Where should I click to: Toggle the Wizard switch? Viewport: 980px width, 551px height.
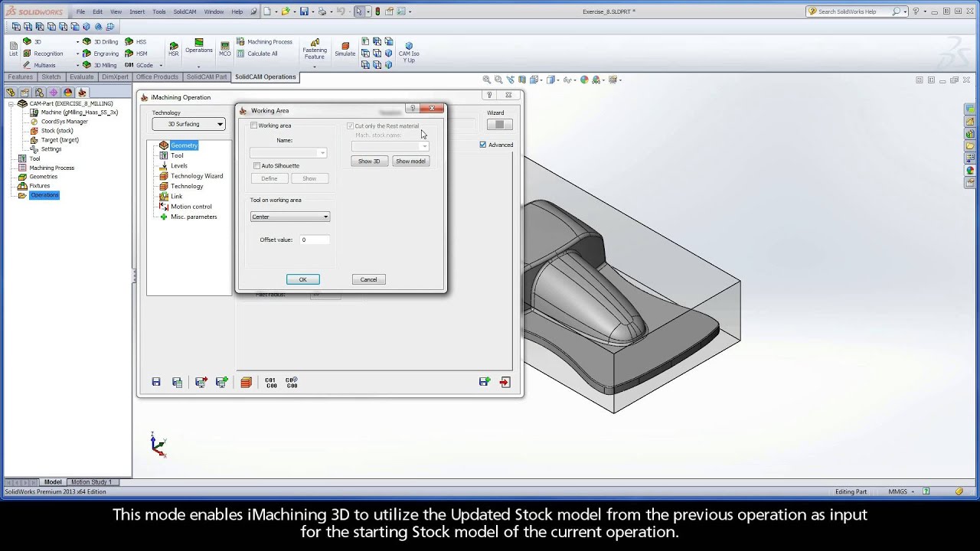[x=499, y=125]
